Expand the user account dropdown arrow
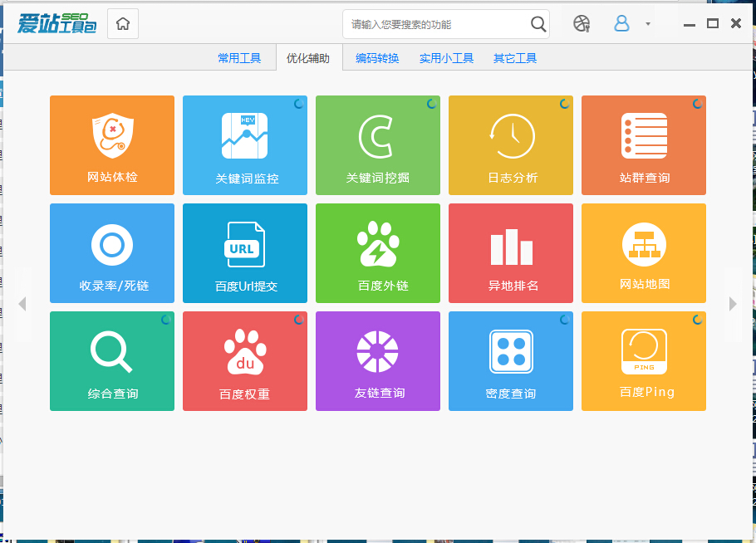Viewport: 756px width, 543px height. pos(646,24)
